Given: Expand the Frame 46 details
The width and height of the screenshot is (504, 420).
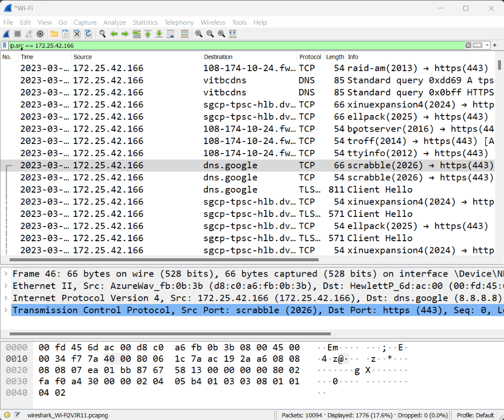Looking at the screenshot, I should tap(5, 274).
